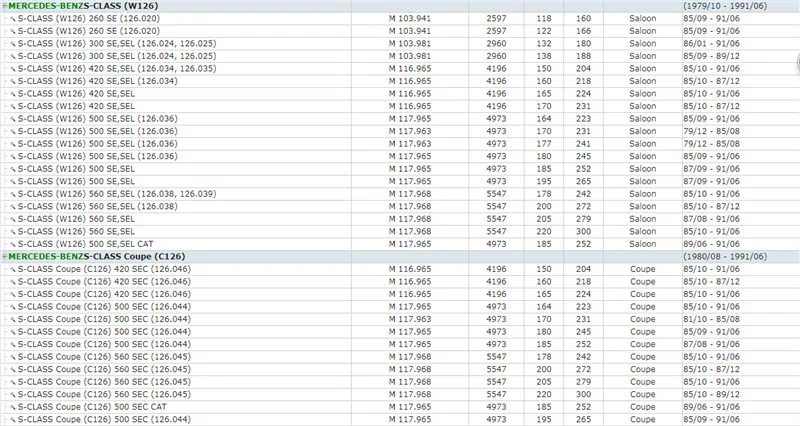Screen dimensions: 800x426
Task: Select the S-CLASS (W126) 500 SE,SEL CAT row
Action: coord(400,244)
